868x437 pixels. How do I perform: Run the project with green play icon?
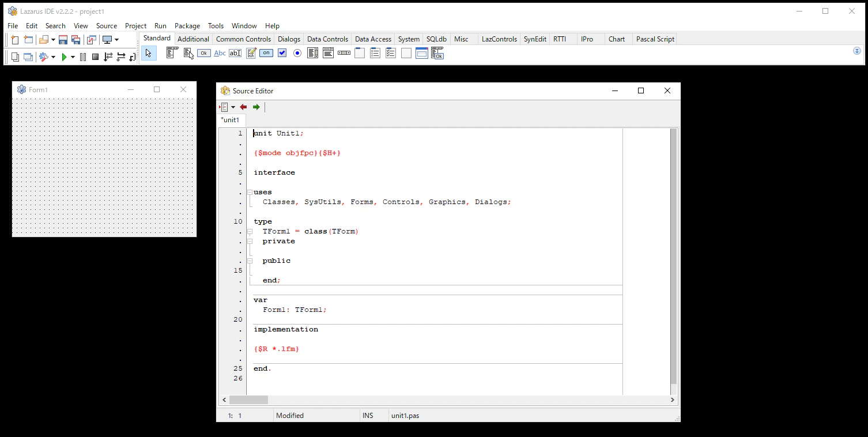65,56
